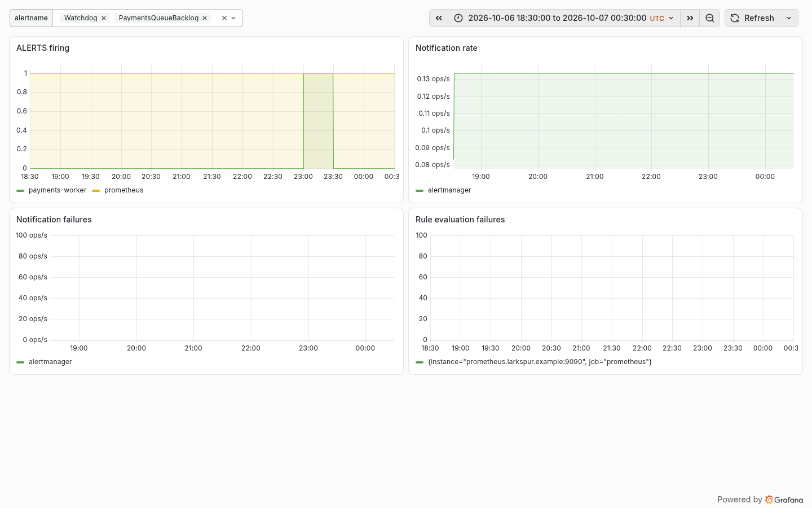Open the Rule evaluation failures panel title
The height and width of the screenshot is (508, 812).
pos(460,220)
